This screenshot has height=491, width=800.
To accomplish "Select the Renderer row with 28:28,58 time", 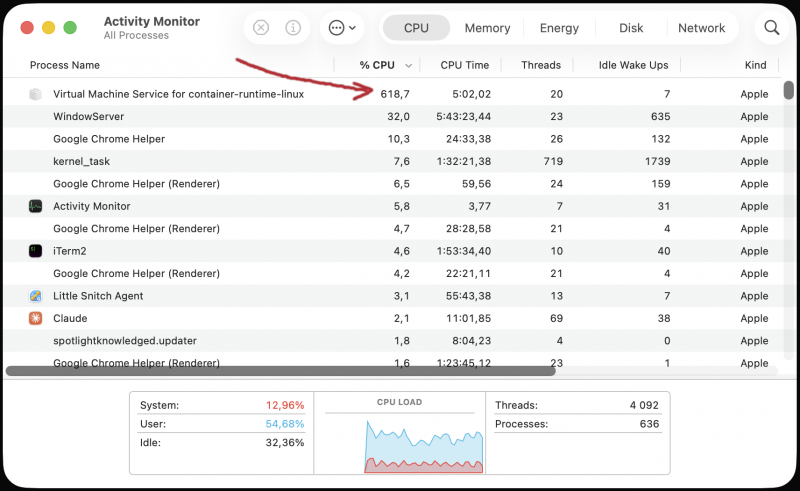I will click(x=392, y=229).
